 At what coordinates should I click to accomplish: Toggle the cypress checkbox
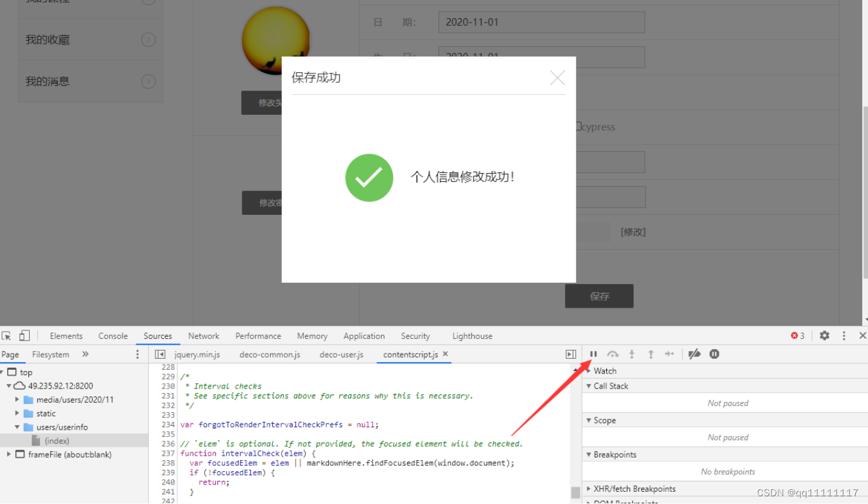click(578, 126)
